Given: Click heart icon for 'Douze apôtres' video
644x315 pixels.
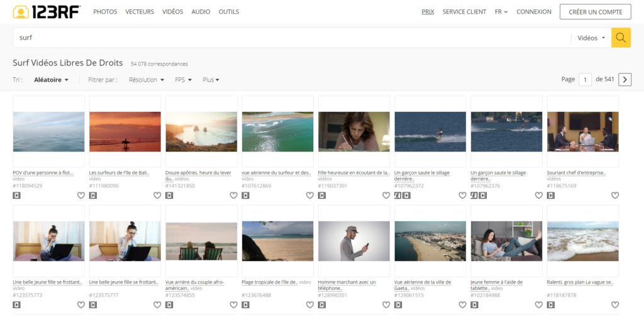Looking at the screenshot, I should (x=233, y=196).
